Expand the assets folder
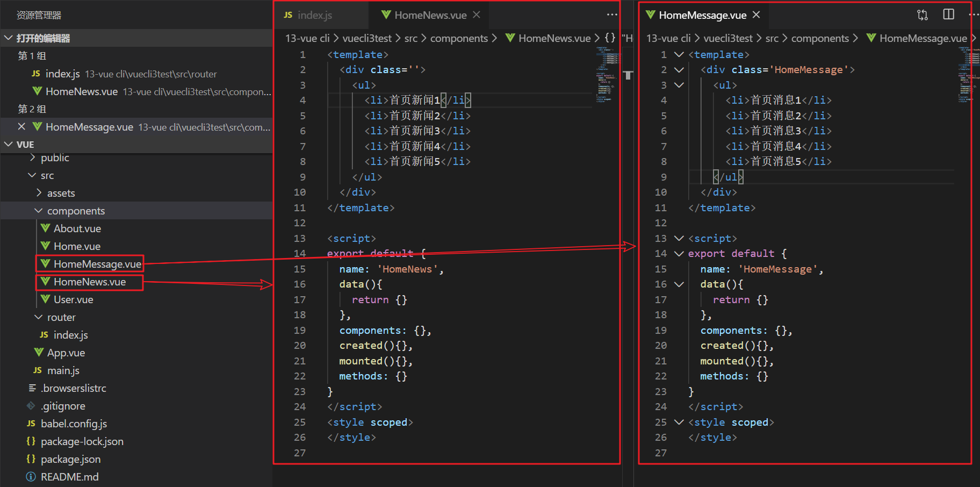Viewport: 980px width, 487px height. [39, 193]
